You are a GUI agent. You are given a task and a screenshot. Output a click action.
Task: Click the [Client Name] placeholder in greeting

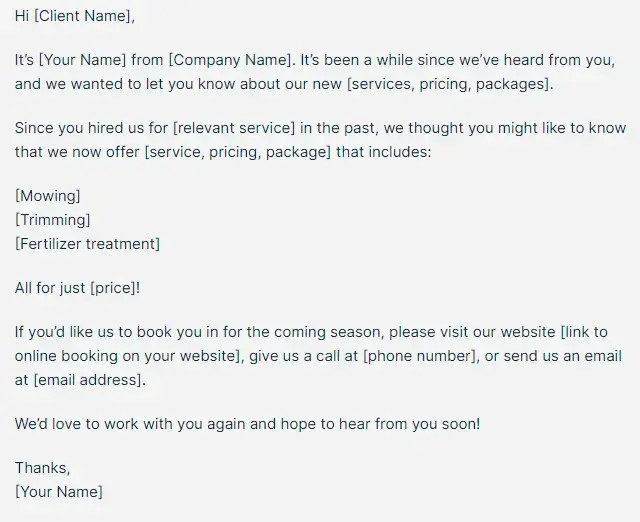pos(85,17)
